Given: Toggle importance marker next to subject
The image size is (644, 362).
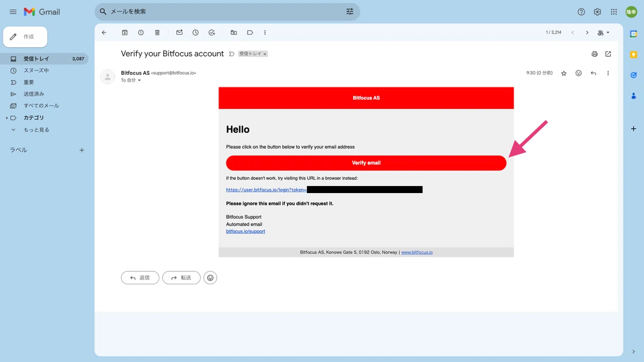Looking at the screenshot, I should pos(232,54).
